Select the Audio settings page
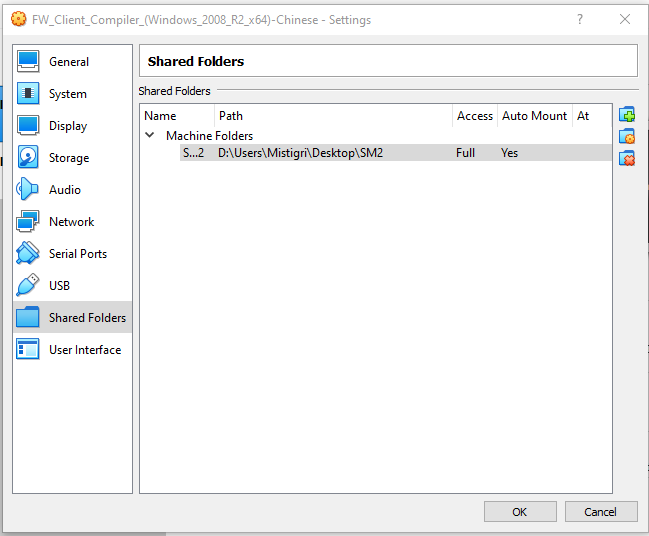 72,189
